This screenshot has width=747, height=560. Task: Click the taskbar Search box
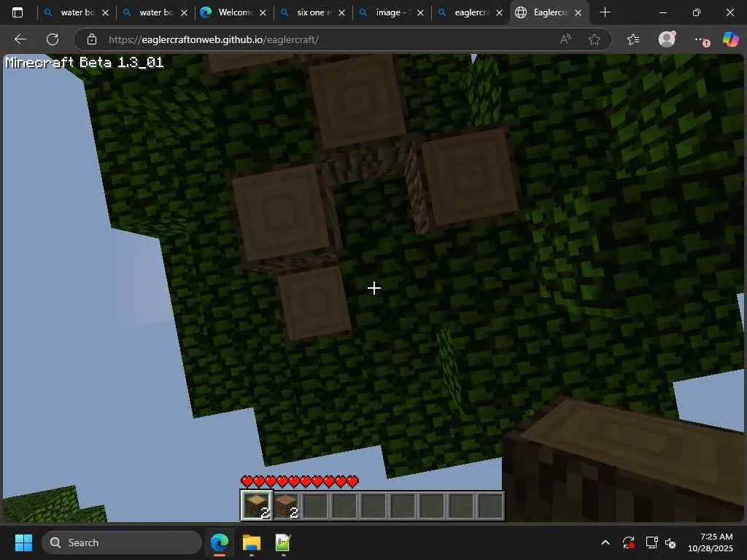122,542
